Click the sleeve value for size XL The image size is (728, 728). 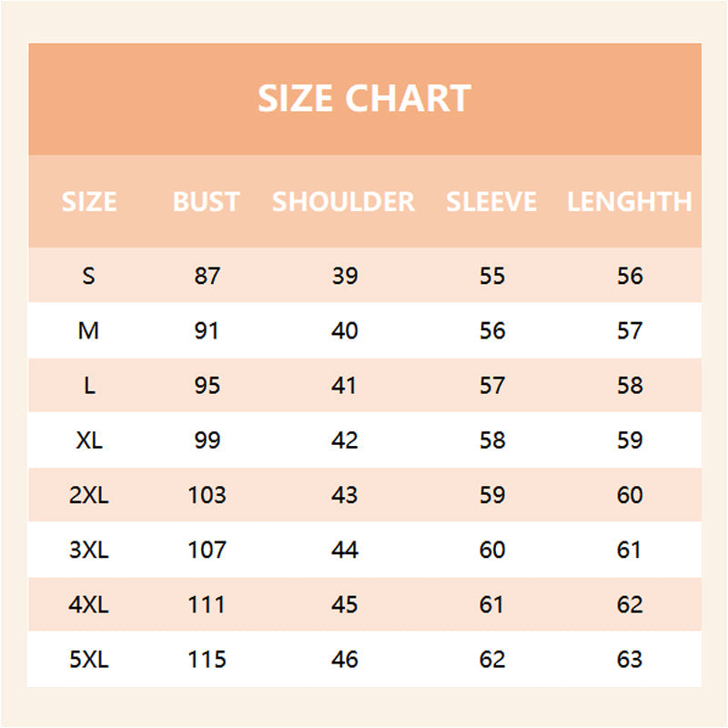tap(492, 440)
